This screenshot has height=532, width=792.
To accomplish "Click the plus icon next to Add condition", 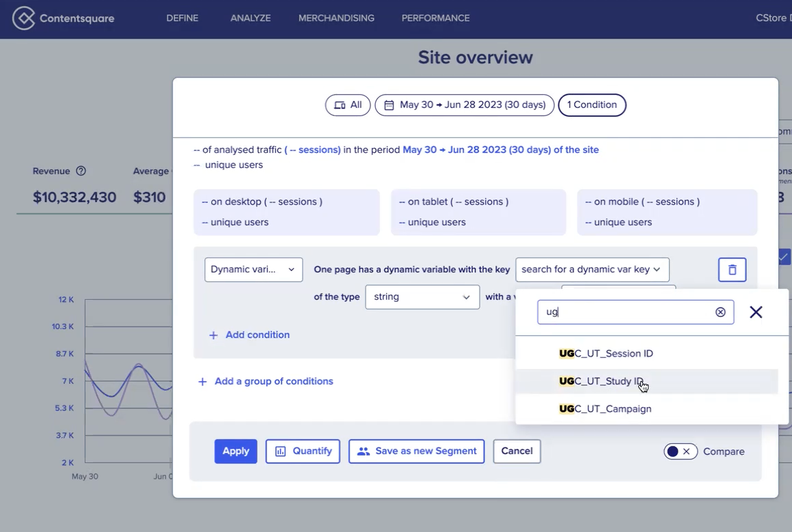I will point(213,335).
